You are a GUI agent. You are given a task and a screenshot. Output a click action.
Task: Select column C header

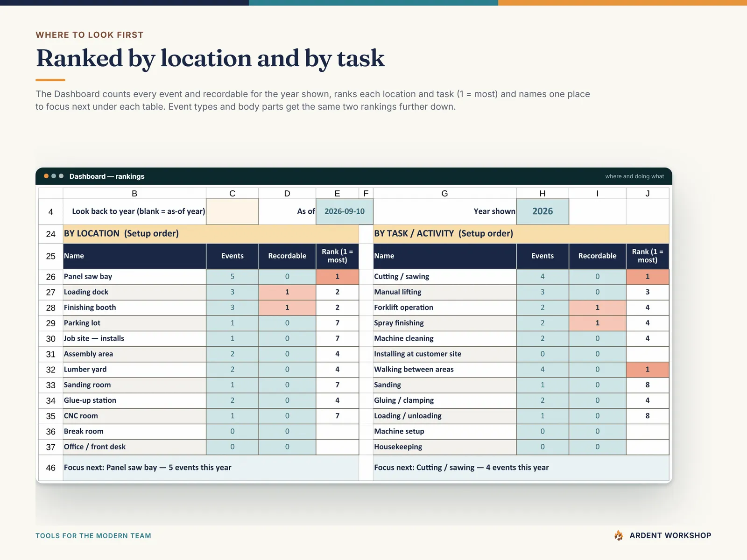232,193
